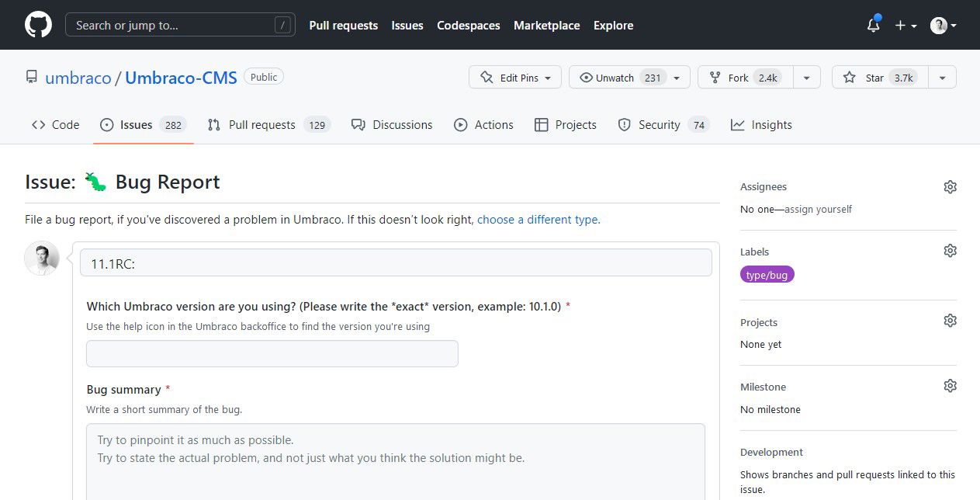
Task: Click the green bug emoji in heading
Action: point(95,182)
